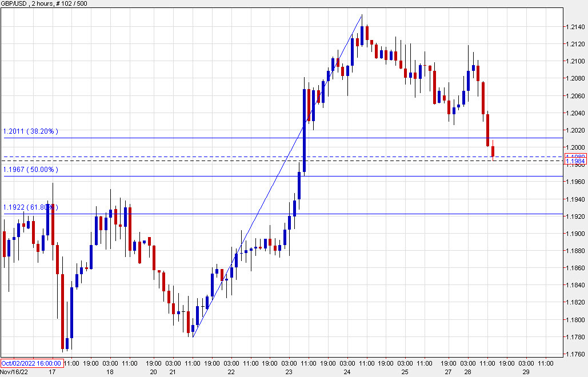Click the 1.2040 price axis label
The image size is (588, 377).
pyautogui.click(x=575, y=113)
